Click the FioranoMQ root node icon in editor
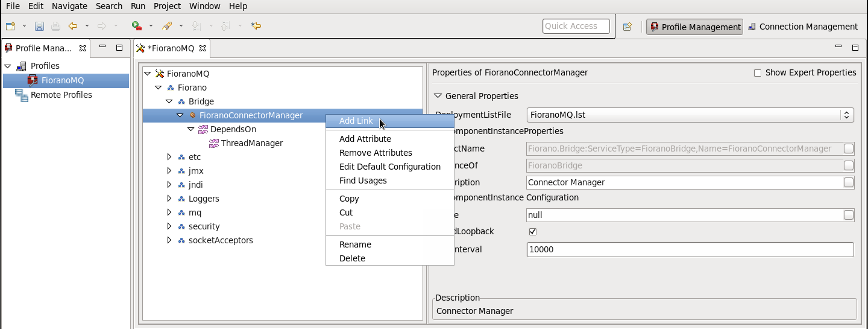868x329 pixels. click(x=159, y=74)
